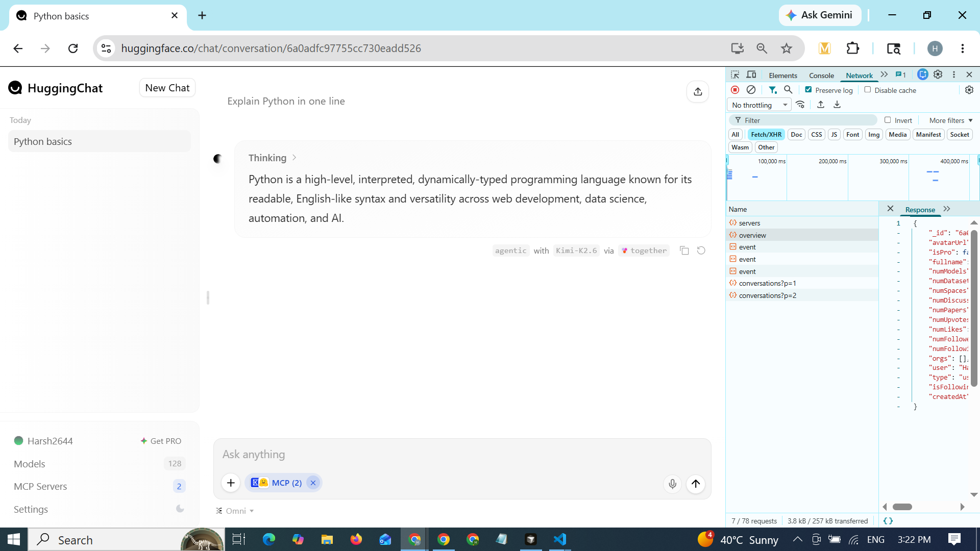Toggle the network filter funnel icon
The width and height of the screenshot is (980, 551).
[773, 90]
